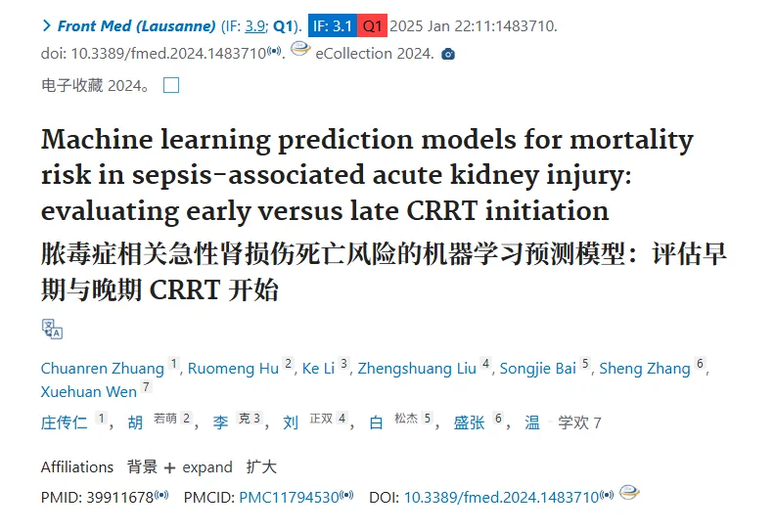Click the red Q1 badge
This screenshot has width=775, height=532.
click(372, 25)
